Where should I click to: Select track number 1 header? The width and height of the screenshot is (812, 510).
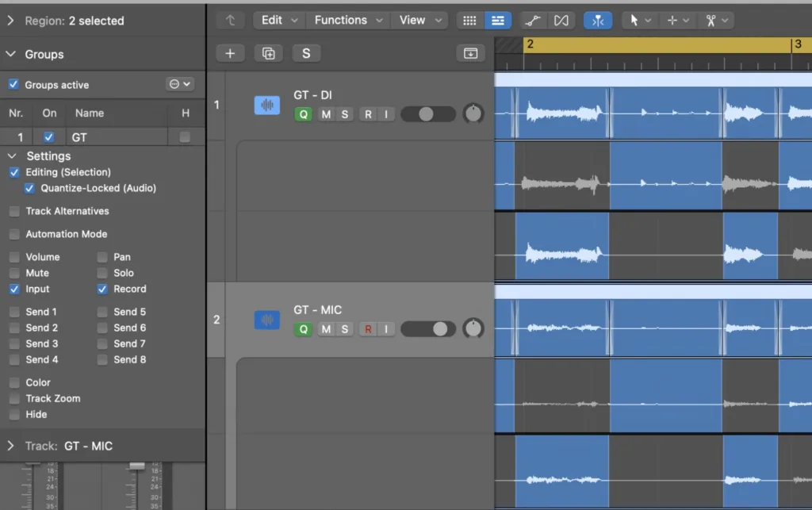[x=216, y=105]
